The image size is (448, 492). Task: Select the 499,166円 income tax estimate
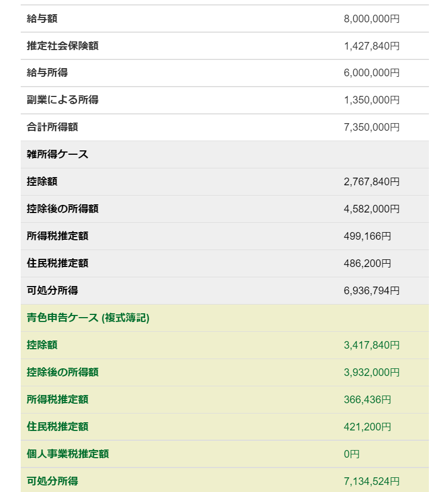(367, 236)
